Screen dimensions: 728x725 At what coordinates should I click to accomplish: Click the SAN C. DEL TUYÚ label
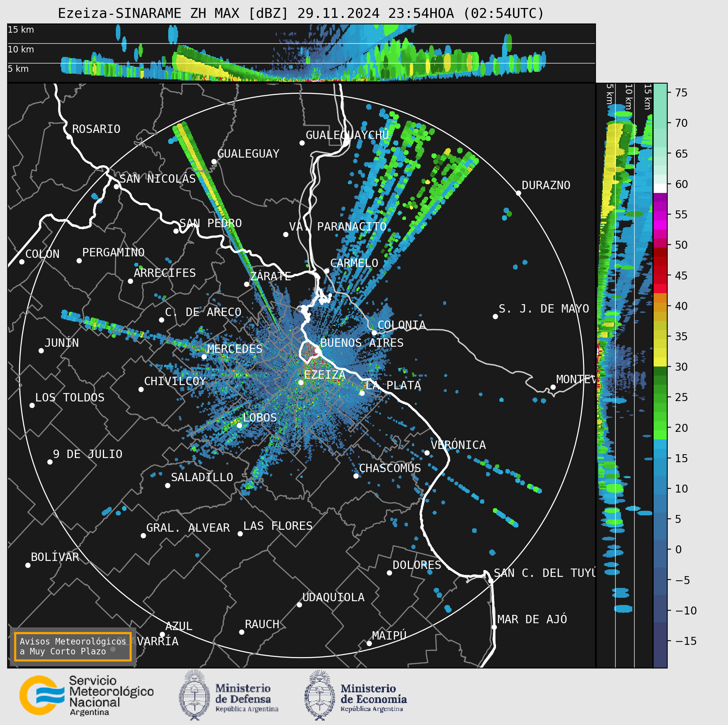pyautogui.click(x=544, y=573)
